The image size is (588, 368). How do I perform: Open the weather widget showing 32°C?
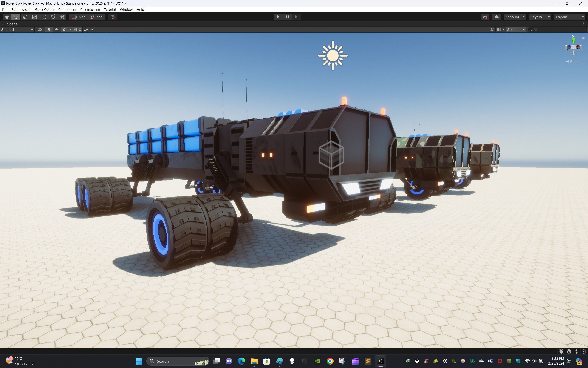20,361
